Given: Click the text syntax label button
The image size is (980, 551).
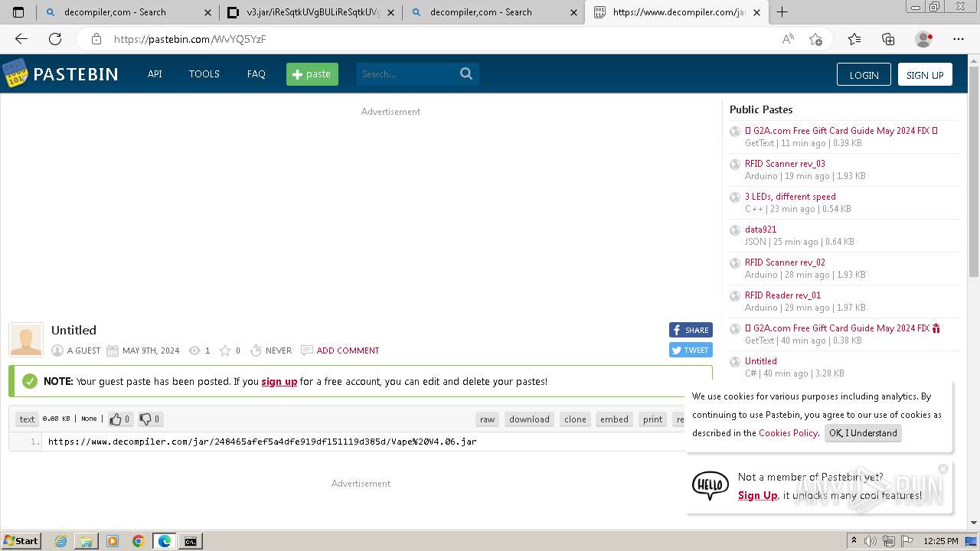Looking at the screenshot, I should 27,419.
